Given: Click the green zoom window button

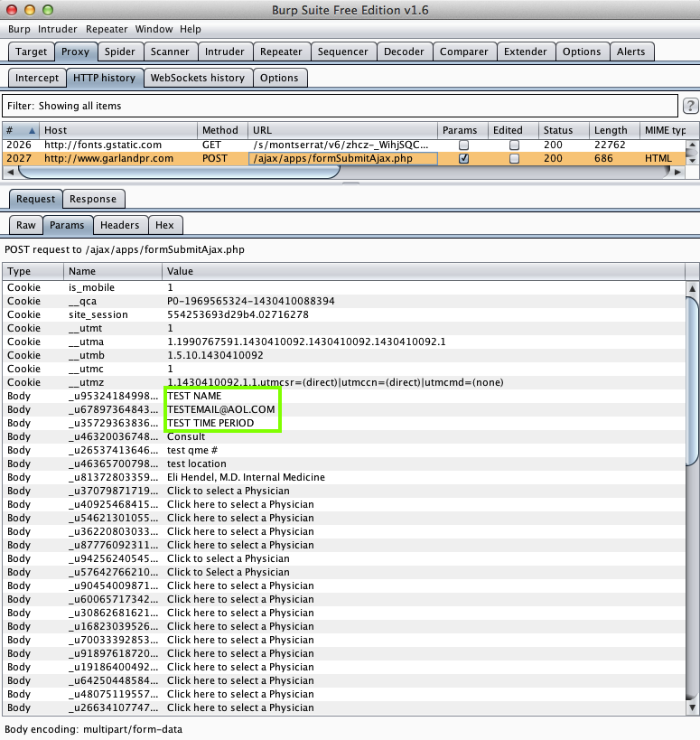Looking at the screenshot, I should pyautogui.click(x=47, y=10).
